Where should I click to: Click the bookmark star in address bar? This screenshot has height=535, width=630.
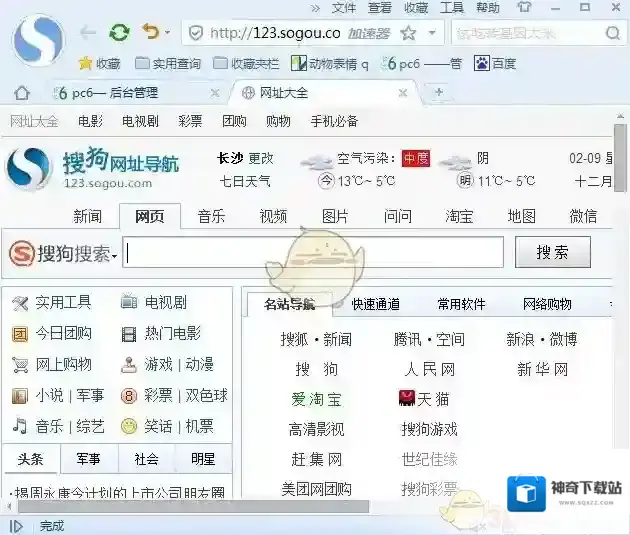[408, 33]
